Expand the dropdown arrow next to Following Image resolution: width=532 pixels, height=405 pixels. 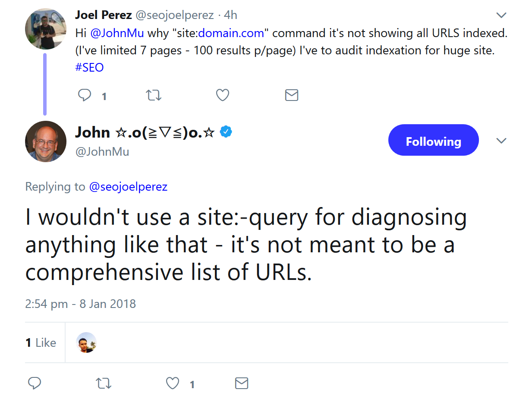501,141
